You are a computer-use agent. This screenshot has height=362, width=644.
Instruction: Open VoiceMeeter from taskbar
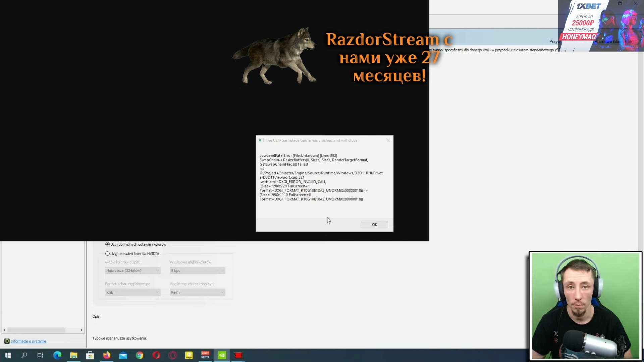point(205,355)
